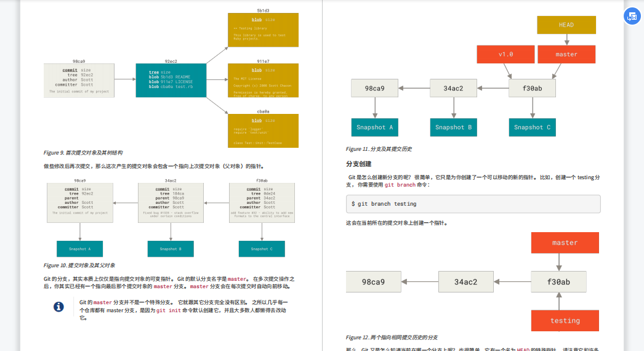644x351 pixels.
Task: Click the Figure 10 caption text
Action: tap(79, 265)
